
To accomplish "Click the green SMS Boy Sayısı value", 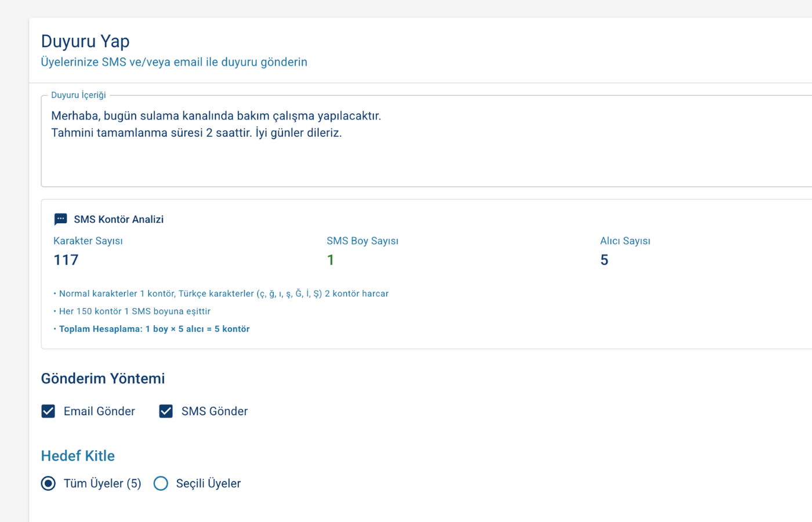I will click(x=331, y=260).
